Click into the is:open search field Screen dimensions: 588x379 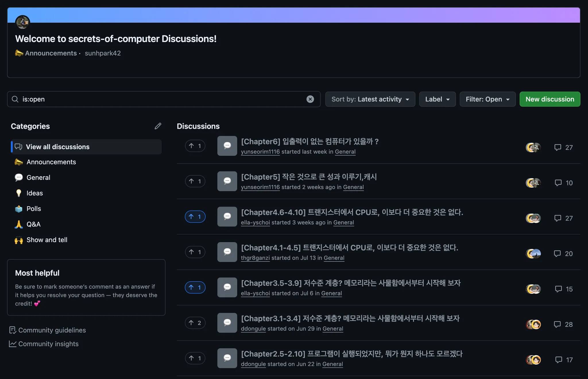(161, 99)
